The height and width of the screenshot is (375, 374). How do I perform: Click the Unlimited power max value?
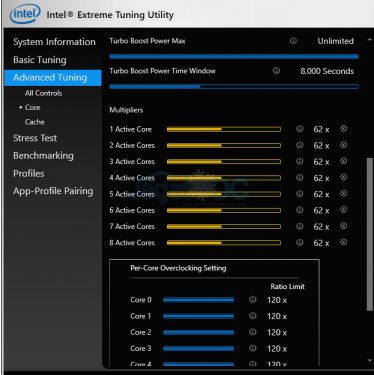335,41
